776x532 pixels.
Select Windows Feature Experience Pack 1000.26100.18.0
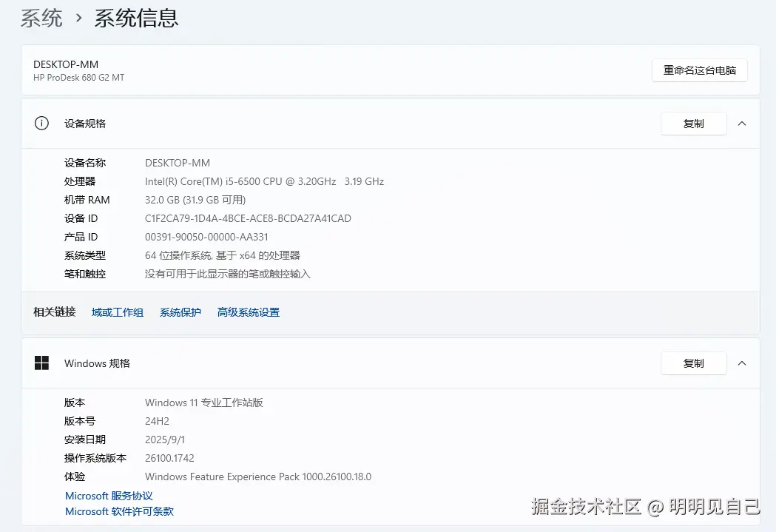(258, 477)
